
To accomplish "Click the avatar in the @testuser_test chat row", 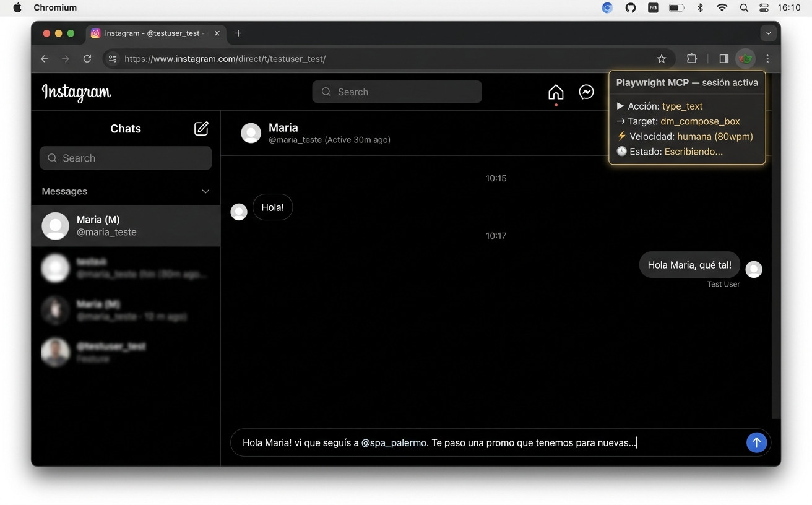I will tap(55, 352).
